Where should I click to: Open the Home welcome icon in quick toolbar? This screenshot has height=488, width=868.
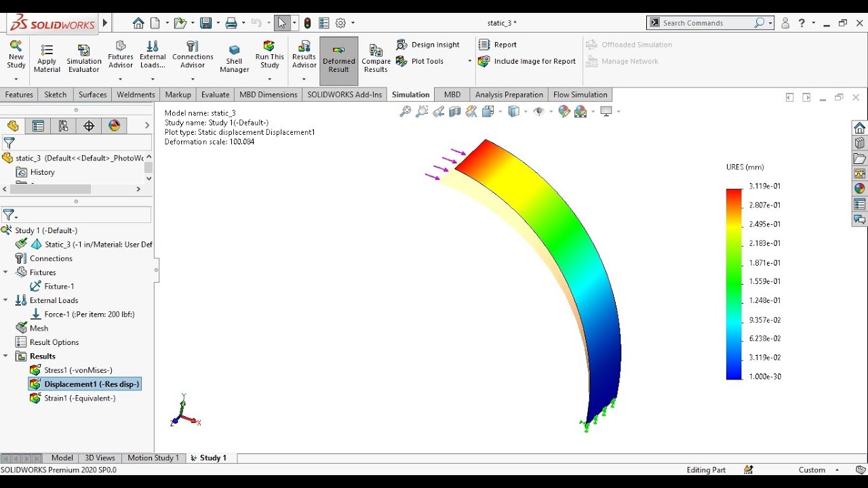(x=138, y=23)
